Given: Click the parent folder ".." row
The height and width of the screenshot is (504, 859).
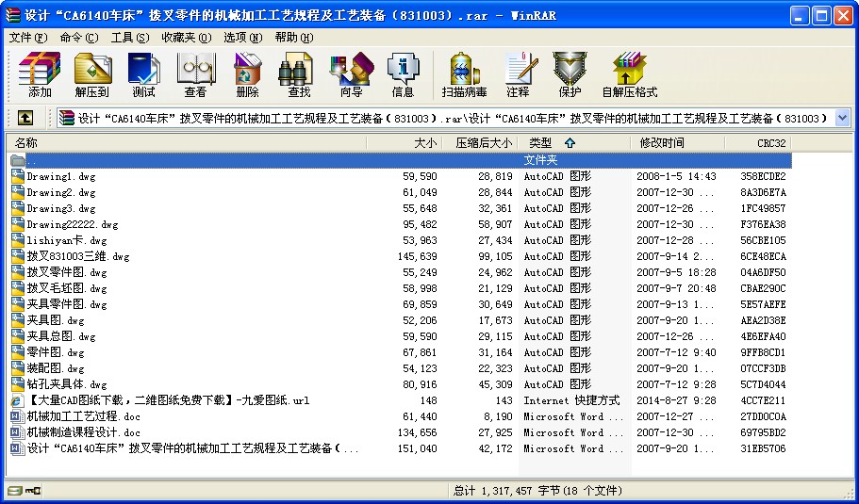Looking at the screenshot, I should click(x=32, y=160).
